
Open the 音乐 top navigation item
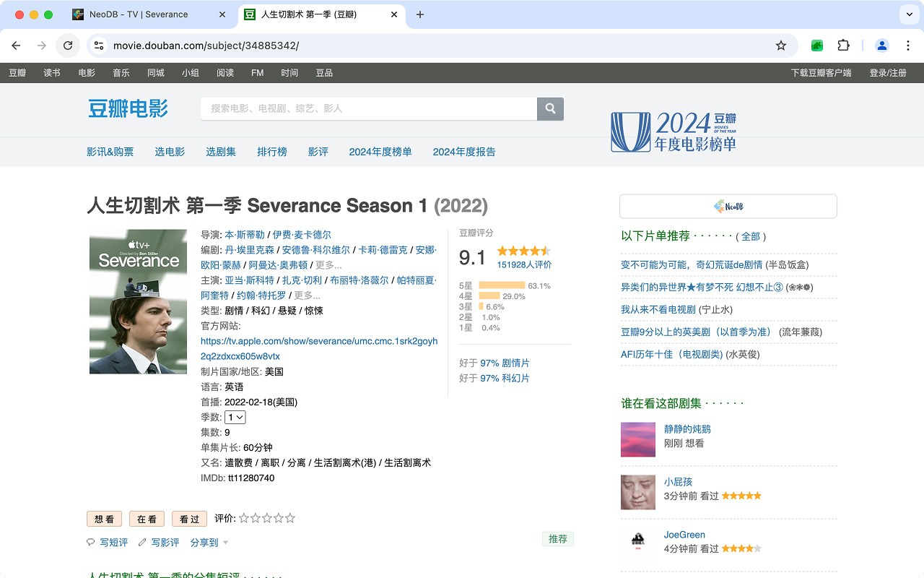coord(121,73)
